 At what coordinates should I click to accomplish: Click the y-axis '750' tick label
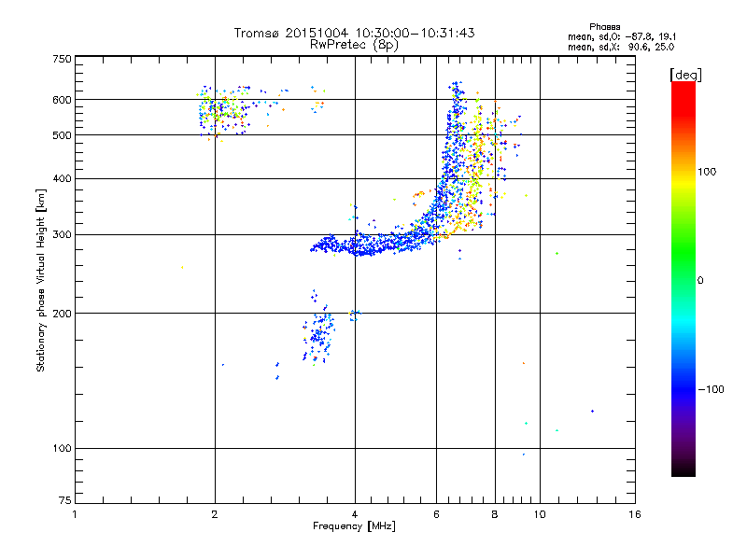click(x=63, y=59)
